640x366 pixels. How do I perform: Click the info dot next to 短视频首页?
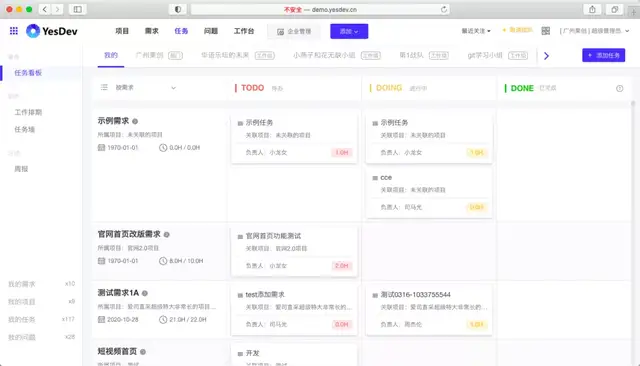pos(143,352)
